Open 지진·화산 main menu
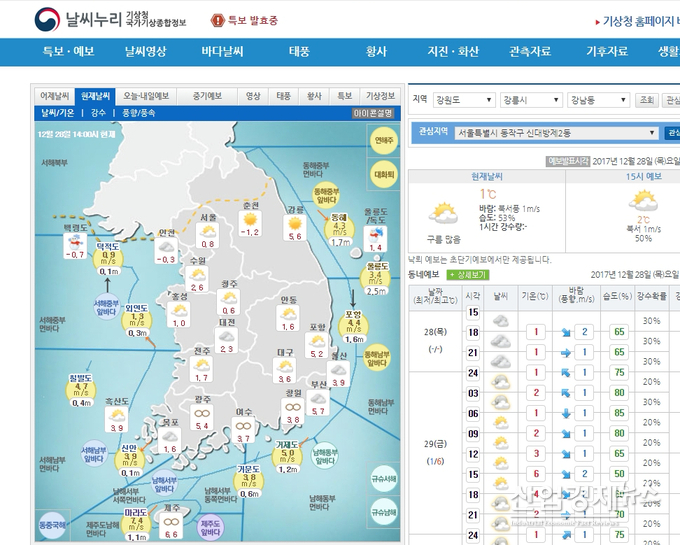Viewport: 680px width, 545px height. point(453,52)
